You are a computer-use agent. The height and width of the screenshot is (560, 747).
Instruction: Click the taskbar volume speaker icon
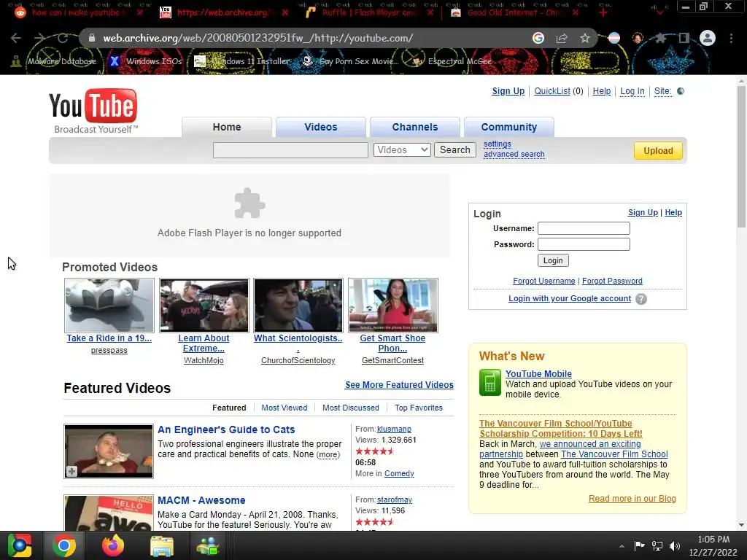[675, 546]
